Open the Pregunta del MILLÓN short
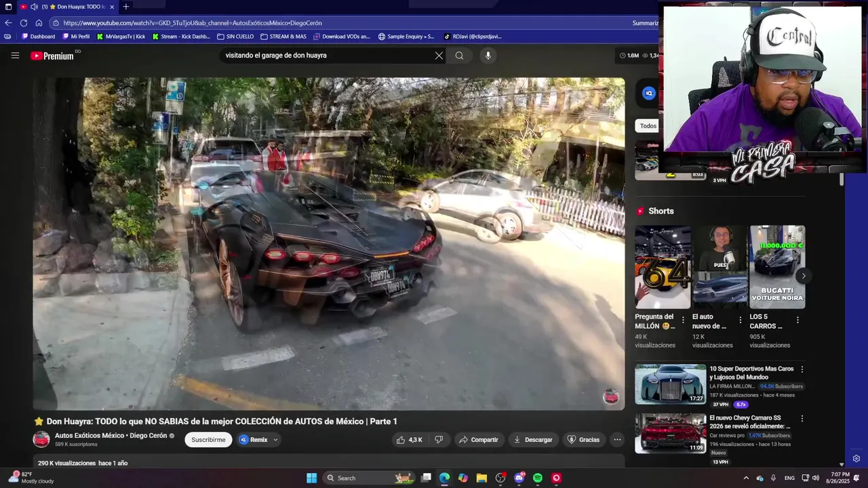Viewport: 868px width, 488px height. (663, 267)
